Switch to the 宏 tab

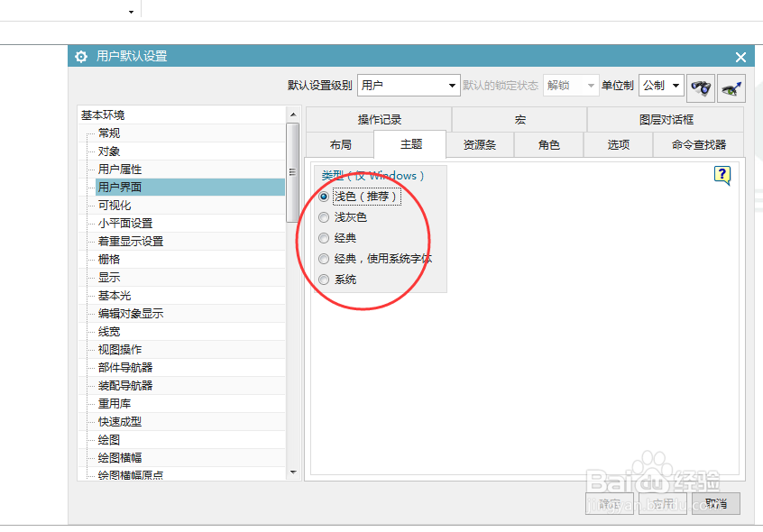(519, 119)
